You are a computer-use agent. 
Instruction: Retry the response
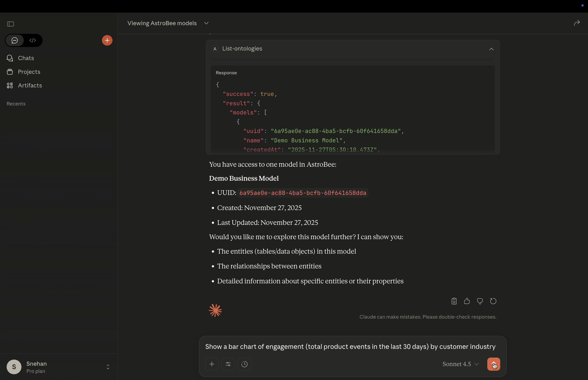(493, 301)
